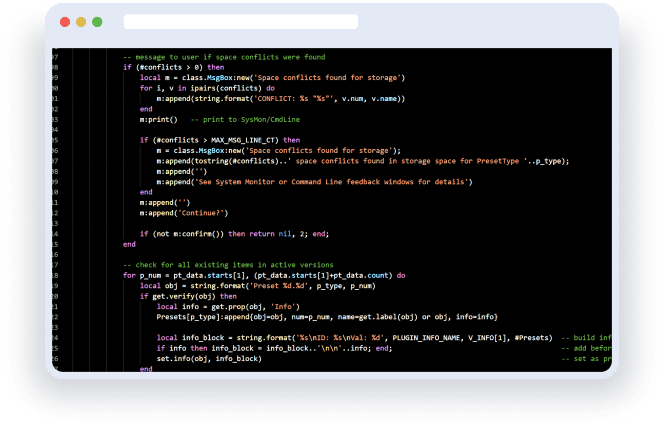Click the string 'CONFLICT: %s "%s"'
664x429 pixels.
(292, 99)
